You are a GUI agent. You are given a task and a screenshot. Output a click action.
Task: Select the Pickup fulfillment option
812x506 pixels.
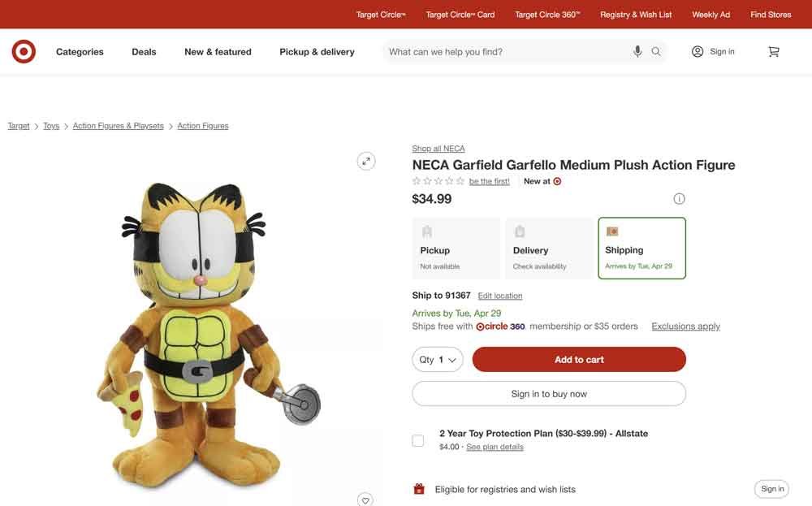[x=456, y=247]
